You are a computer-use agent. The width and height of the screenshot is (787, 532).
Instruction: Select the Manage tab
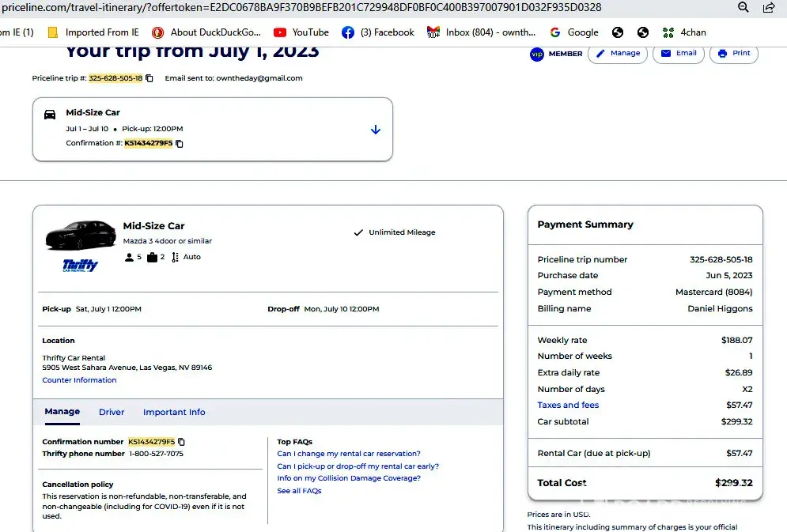pos(62,412)
